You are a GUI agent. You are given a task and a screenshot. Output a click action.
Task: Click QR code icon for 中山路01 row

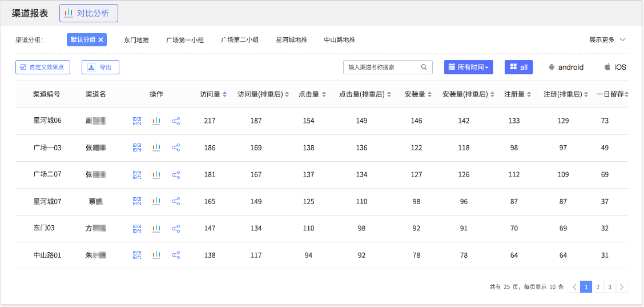pos(137,255)
